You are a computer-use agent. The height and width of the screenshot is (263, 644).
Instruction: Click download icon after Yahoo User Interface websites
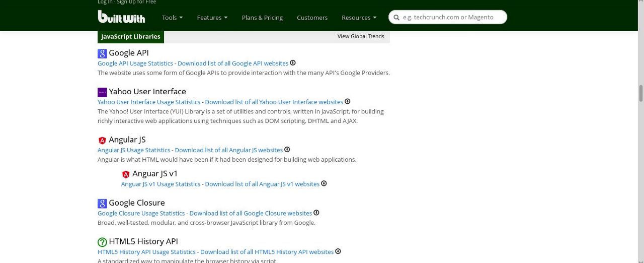pos(348,101)
